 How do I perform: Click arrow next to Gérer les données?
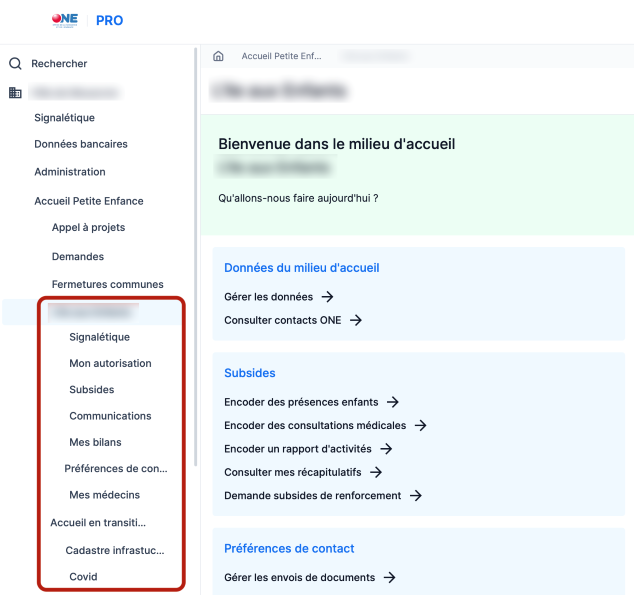pyautogui.click(x=327, y=297)
